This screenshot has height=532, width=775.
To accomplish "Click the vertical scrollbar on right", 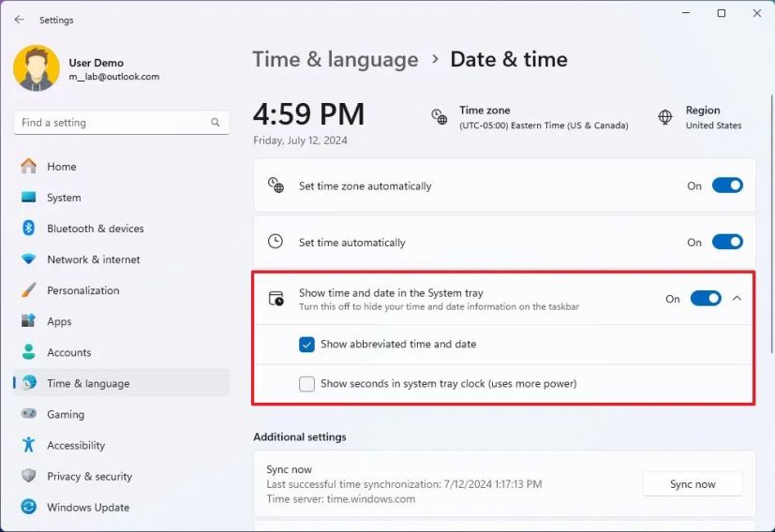I will point(771,225).
